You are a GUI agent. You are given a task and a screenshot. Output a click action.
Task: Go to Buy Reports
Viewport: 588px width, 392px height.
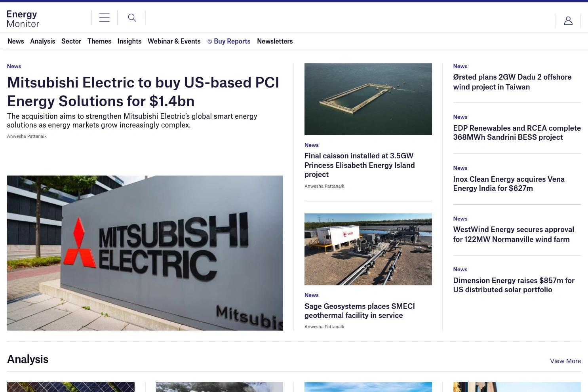(x=232, y=41)
